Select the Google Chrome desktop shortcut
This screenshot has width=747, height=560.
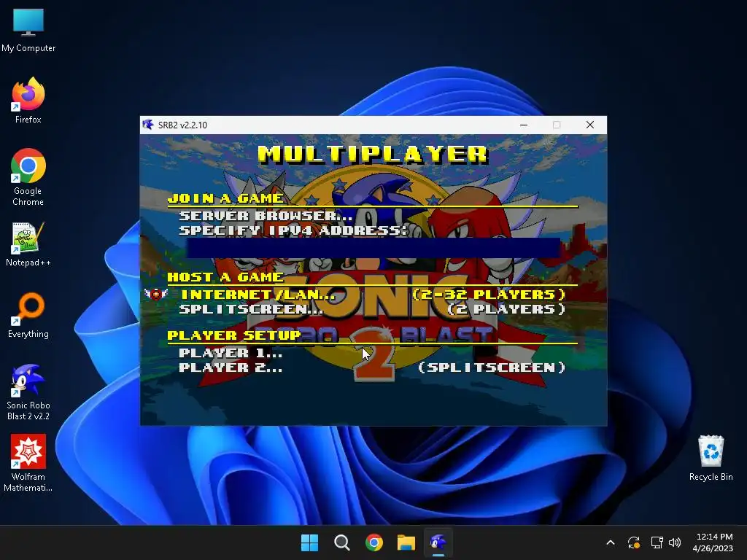tap(28, 178)
